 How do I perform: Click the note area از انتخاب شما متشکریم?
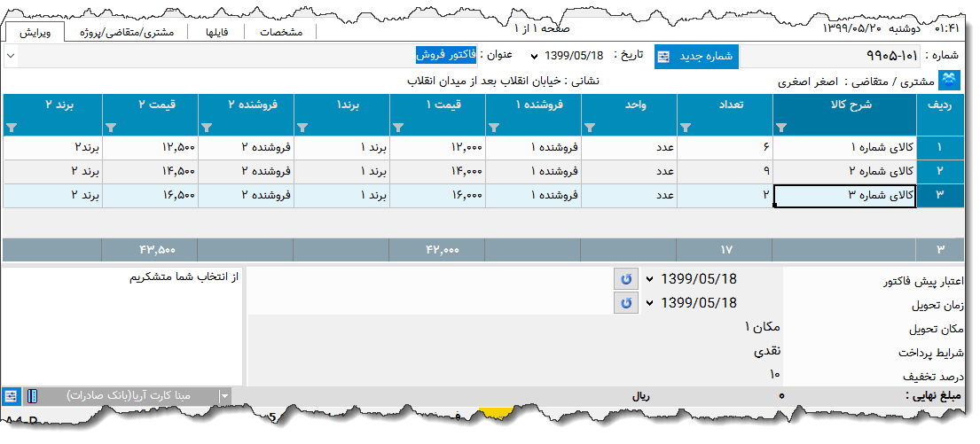[122, 326]
